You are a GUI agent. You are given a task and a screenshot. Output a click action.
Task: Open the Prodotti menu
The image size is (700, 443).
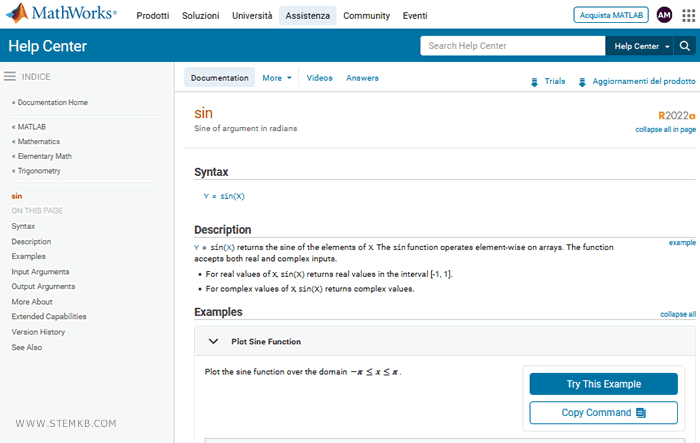coord(152,16)
